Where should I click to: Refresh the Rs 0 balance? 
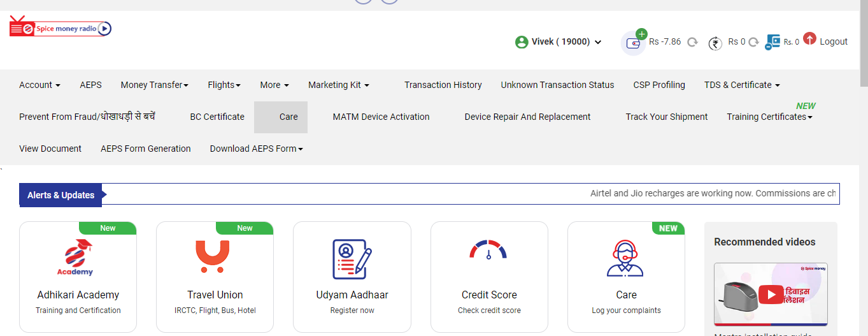click(753, 42)
